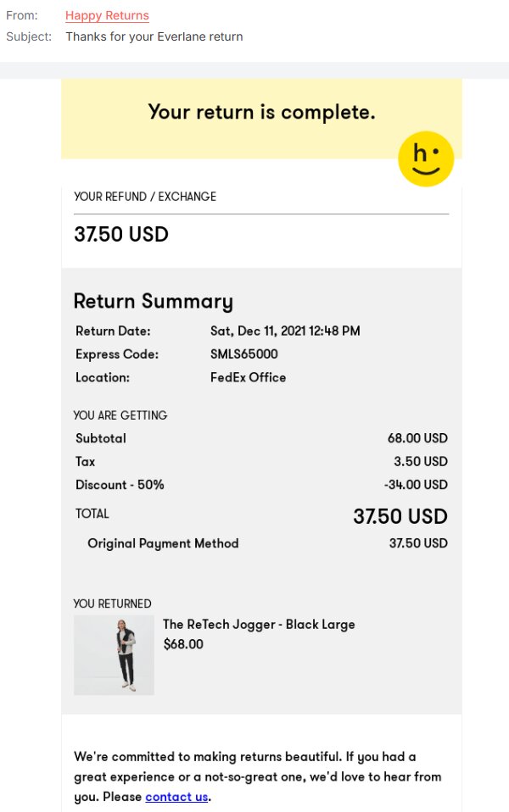
Task: Select the 'YOUR REFUND / EXCHANGE' heading
Action: coord(144,197)
